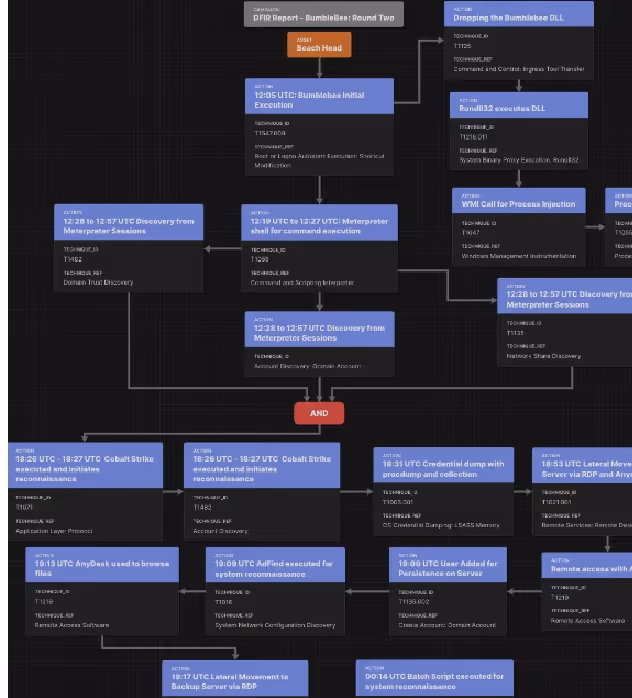
Task: Click 'Network Share Discovery' reference text
Action: tap(543, 356)
